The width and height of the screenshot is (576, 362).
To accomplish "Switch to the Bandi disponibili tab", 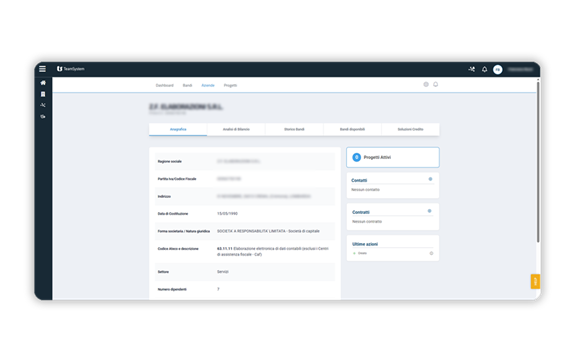I will point(352,129).
